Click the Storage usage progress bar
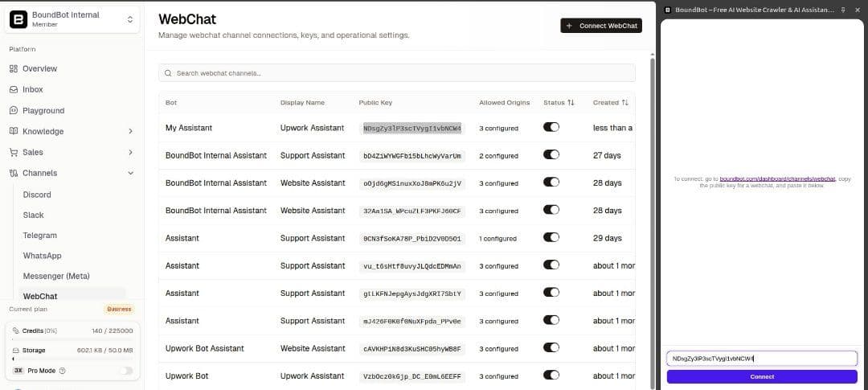Viewport: 868px width, 390px height. click(x=72, y=359)
